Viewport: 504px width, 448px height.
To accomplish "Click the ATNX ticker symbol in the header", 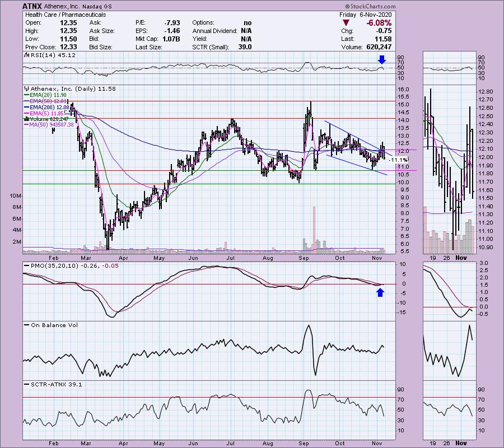I will 32,6.
